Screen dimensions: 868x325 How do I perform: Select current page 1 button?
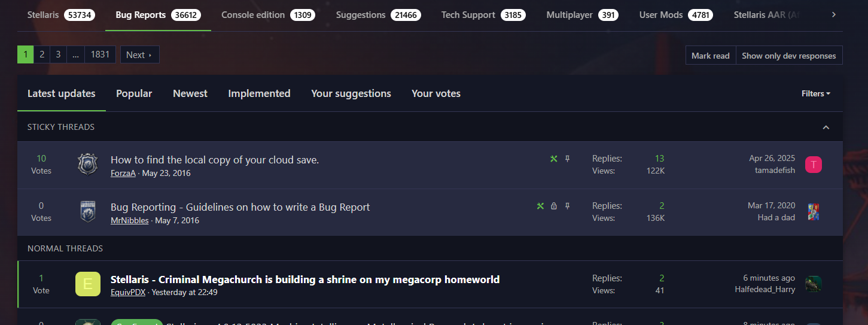[26, 54]
